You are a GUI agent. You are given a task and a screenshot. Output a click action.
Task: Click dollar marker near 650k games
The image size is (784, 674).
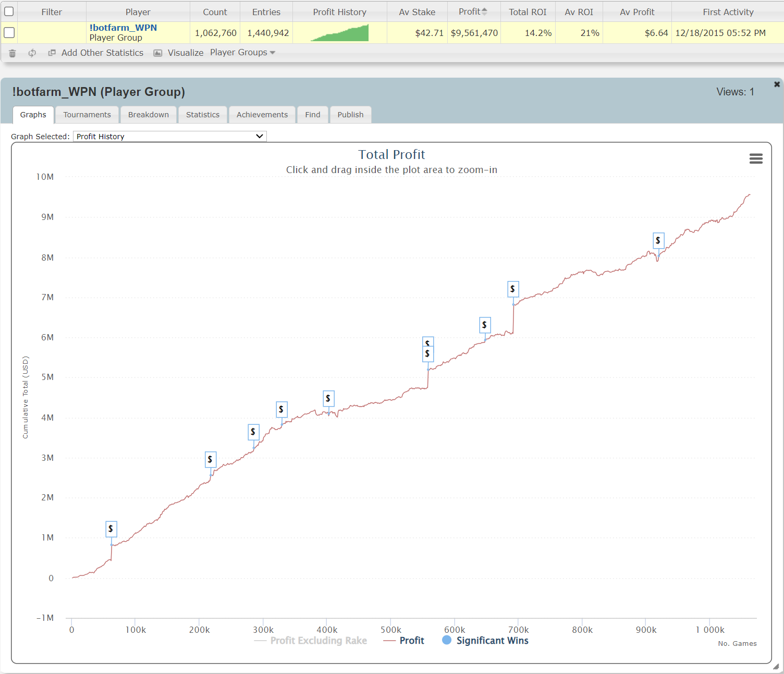coord(485,325)
